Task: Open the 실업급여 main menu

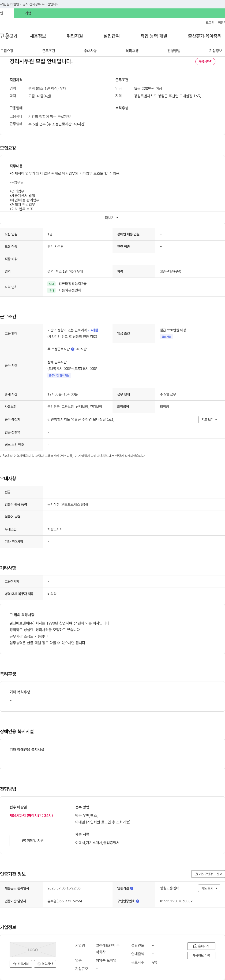Action: point(111,36)
